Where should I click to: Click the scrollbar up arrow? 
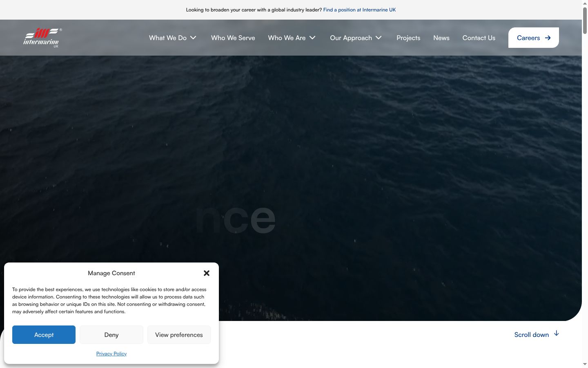[x=585, y=3]
